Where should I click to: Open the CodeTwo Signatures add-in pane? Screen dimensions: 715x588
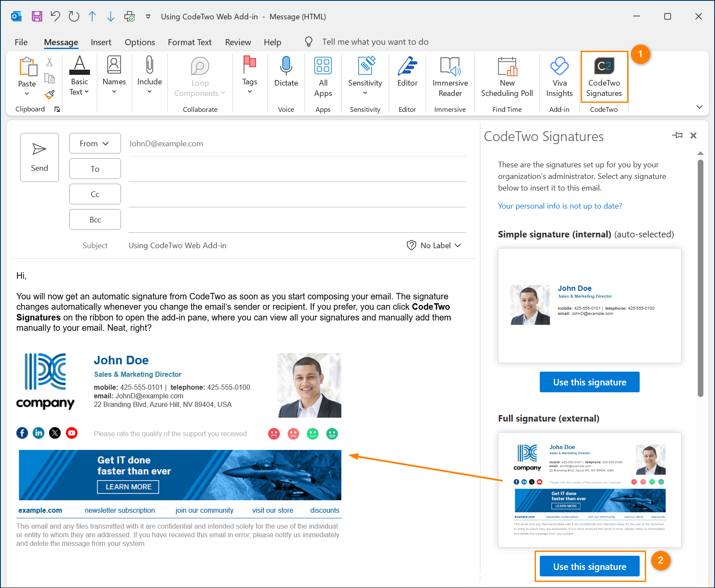click(x=604, y=77)
